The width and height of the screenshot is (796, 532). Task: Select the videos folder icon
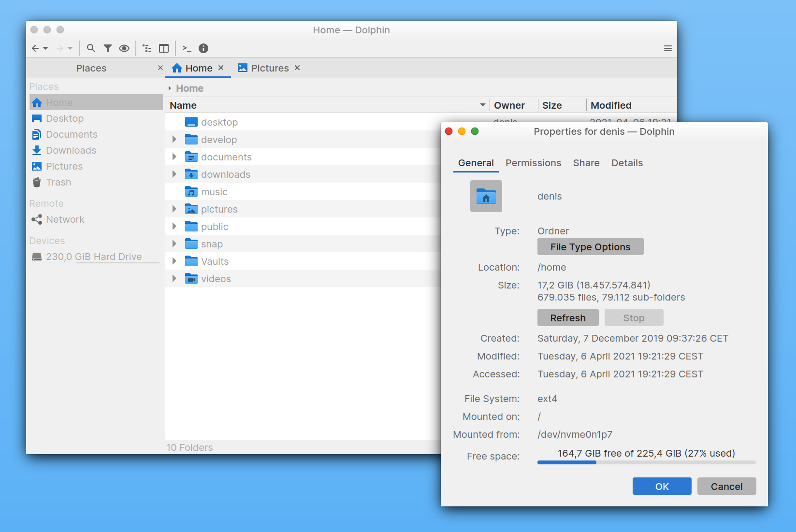(x=191, y=279)
